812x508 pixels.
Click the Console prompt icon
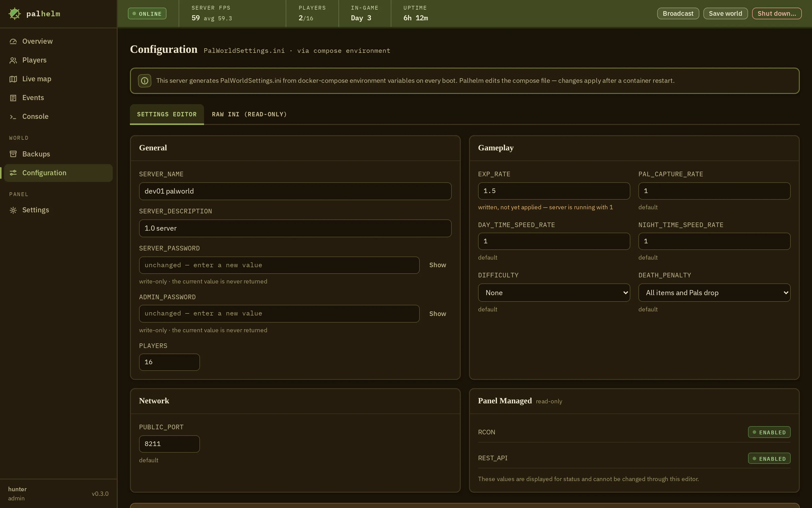[x=13, y=117]
